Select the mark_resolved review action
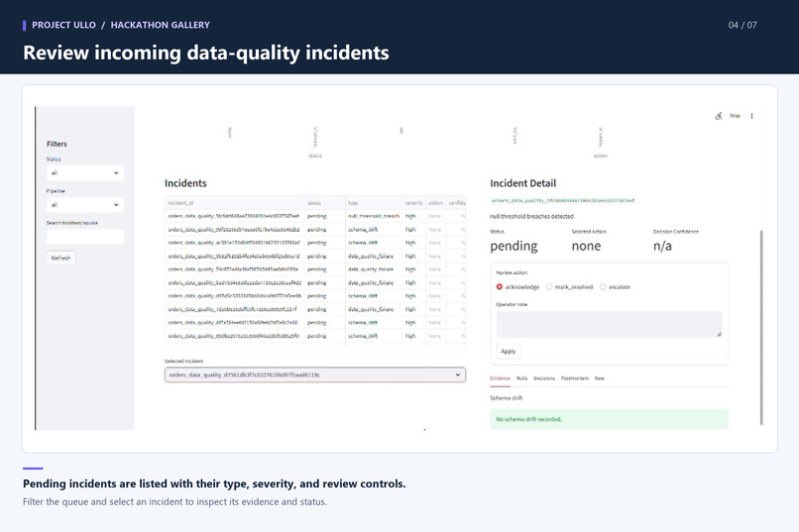Image resolution: width=799 pixels, height=532 pixels. coord(570,287)
